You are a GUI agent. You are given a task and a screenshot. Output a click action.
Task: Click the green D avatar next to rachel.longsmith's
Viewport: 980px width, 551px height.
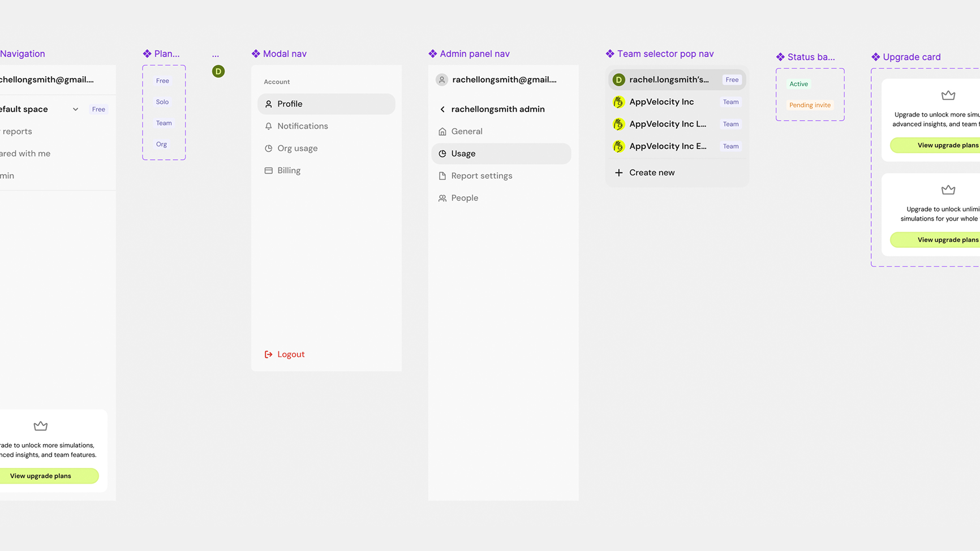[619, 80]
